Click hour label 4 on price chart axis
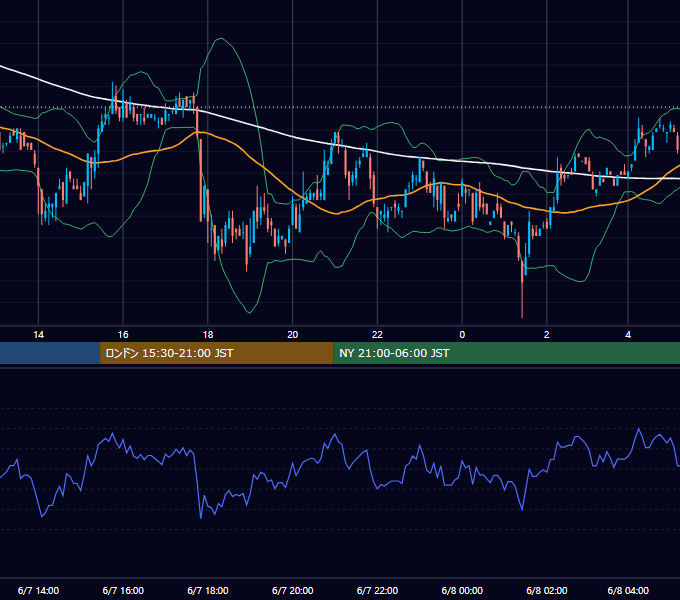Screen dimensions: 680x600 (x=628, y=334)
